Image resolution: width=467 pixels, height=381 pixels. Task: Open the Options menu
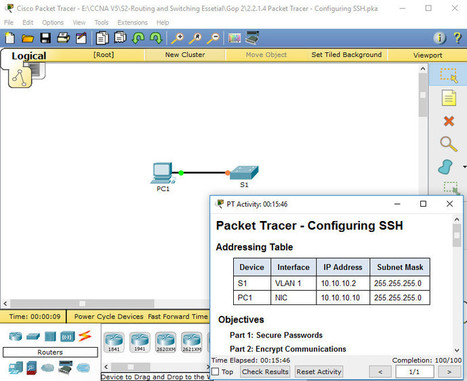click(53, 22)
